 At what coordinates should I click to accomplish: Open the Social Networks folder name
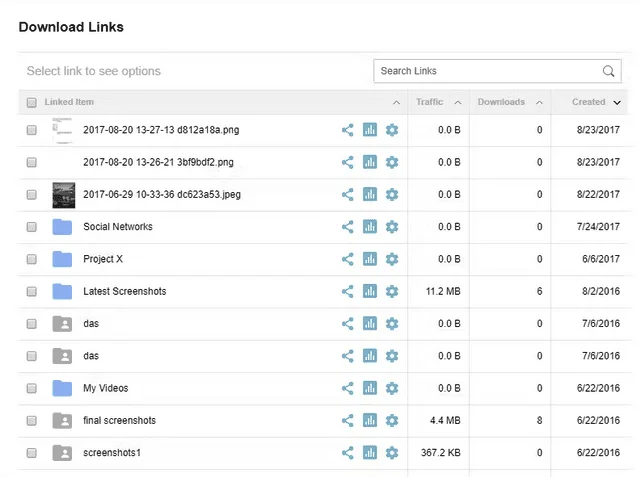coord(118,227)
